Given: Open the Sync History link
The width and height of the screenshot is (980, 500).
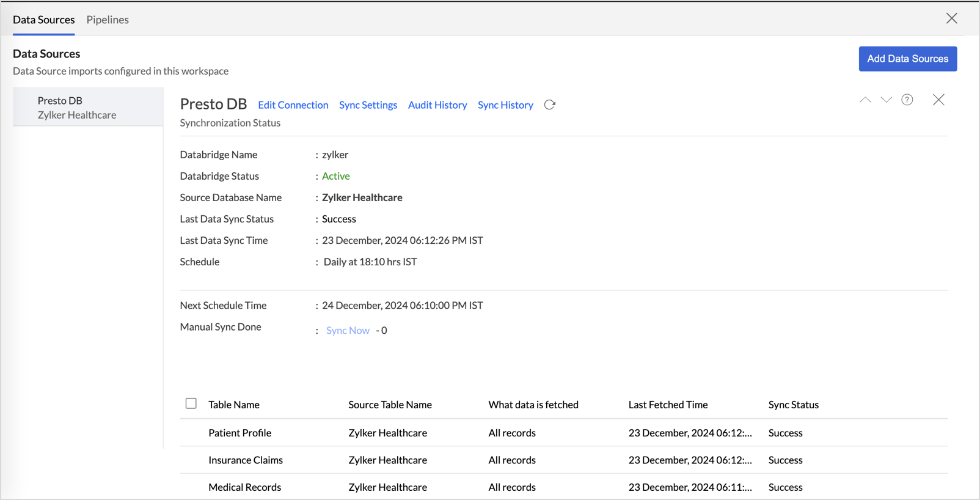Looking at the screenshot, I should click(505, 105).
